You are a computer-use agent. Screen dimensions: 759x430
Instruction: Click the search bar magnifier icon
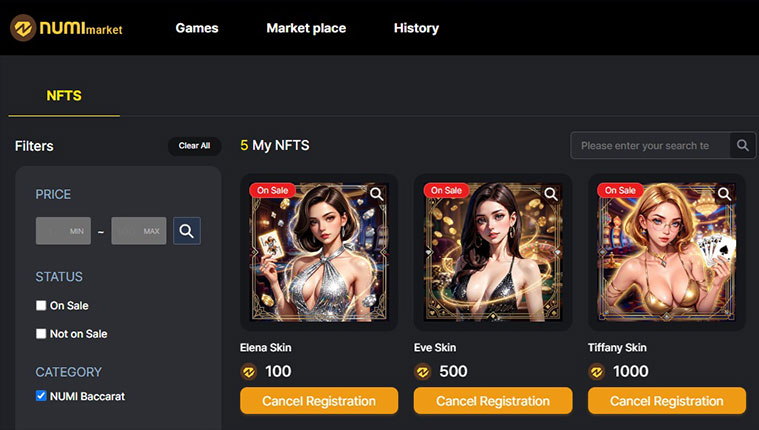click(743, 145)
